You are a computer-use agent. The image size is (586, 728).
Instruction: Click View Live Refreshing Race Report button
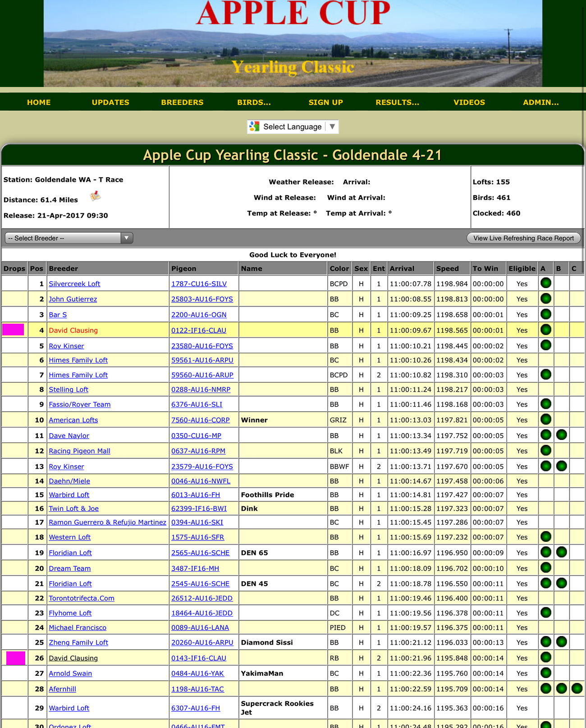pyautogui.click(x=523, y=238)
